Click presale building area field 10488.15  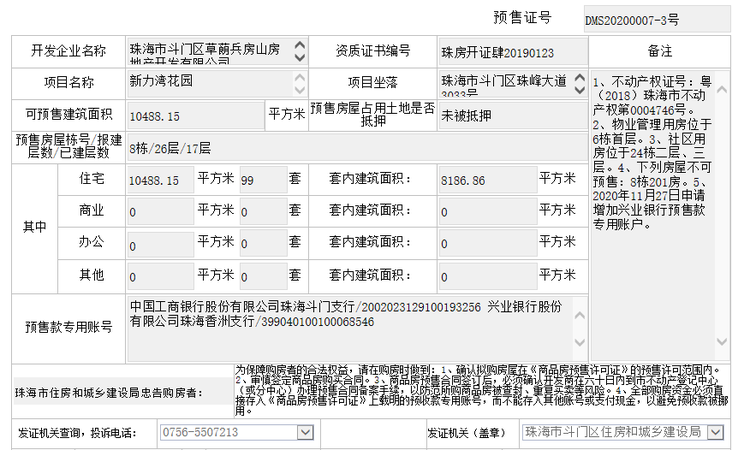click(195, 115)
